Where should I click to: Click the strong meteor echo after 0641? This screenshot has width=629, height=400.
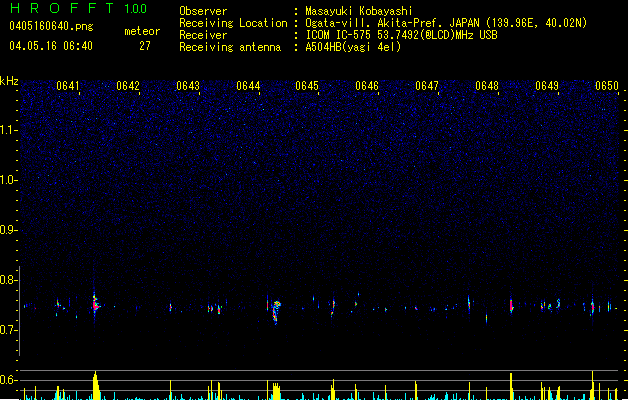point(95,305)
